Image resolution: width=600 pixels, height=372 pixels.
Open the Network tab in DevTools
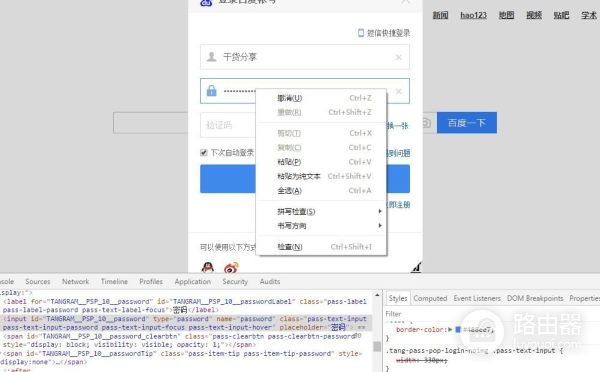pos(75,281)
